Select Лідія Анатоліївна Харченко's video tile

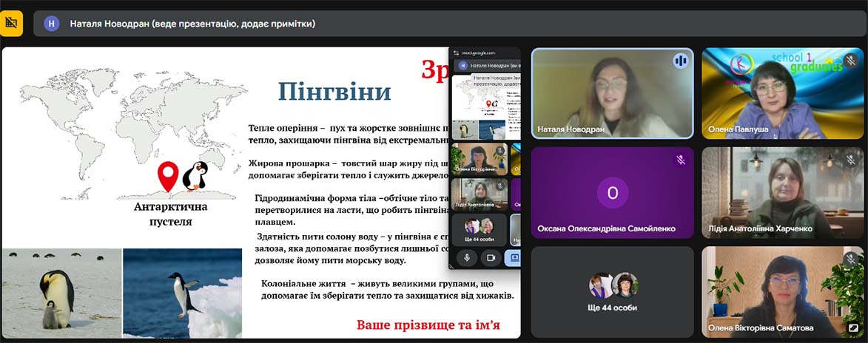tap(782, 191)
